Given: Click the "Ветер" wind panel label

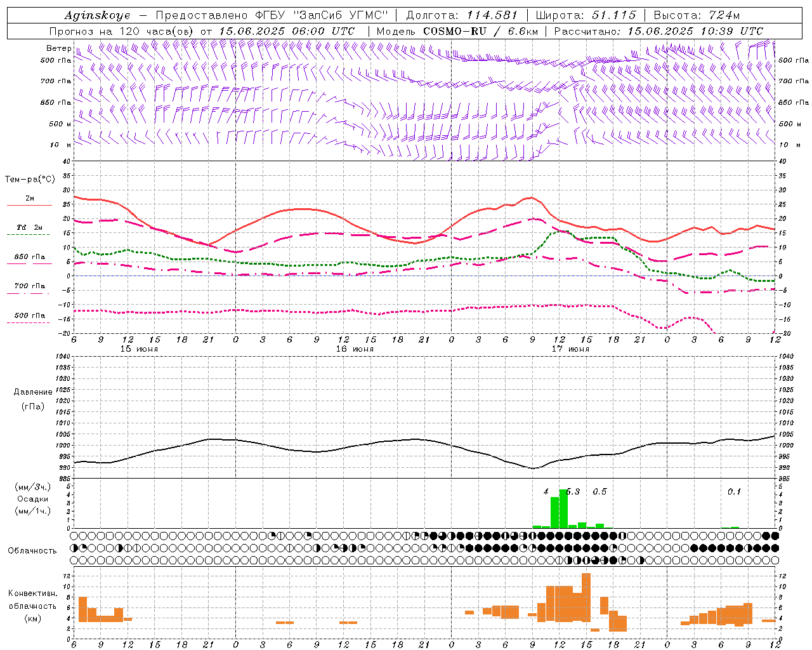Looking at the screenshot, I should click(x=58, y=48).
